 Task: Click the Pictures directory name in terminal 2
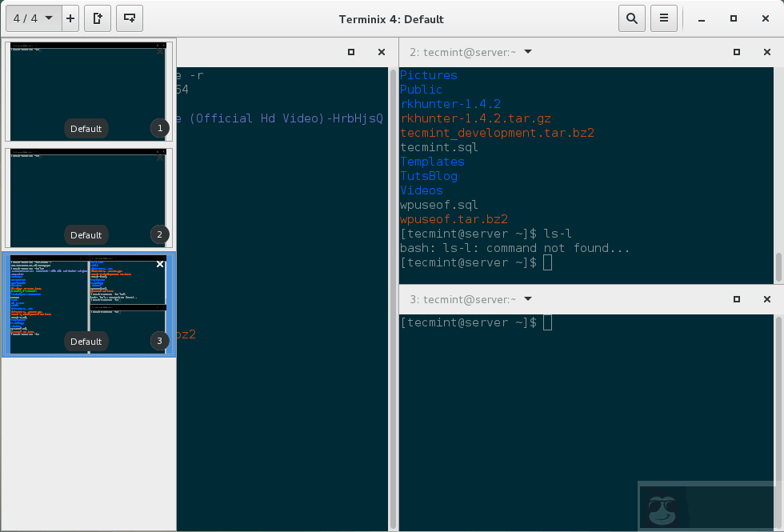428,75
